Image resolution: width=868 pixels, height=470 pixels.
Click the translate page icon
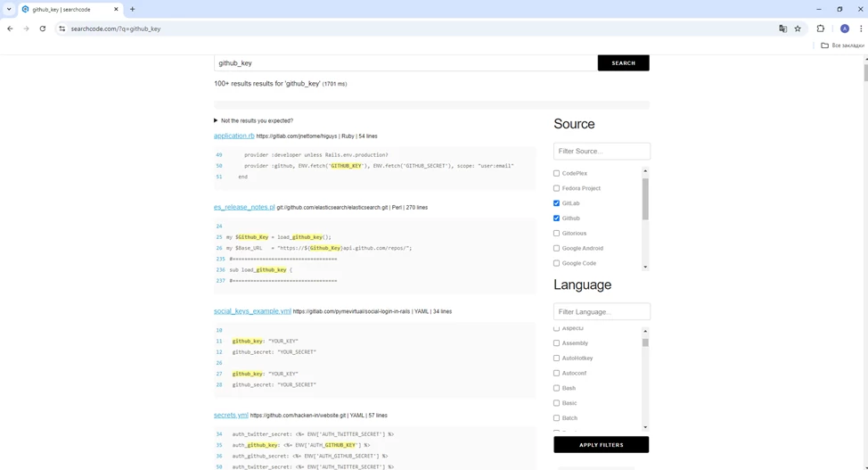[x=782, y=29]
